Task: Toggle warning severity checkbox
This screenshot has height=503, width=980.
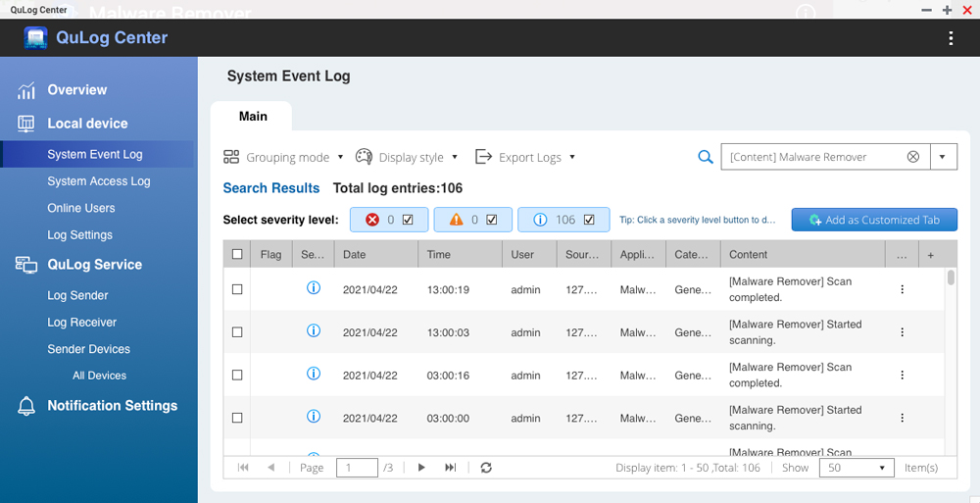Action: pos(491,220)
